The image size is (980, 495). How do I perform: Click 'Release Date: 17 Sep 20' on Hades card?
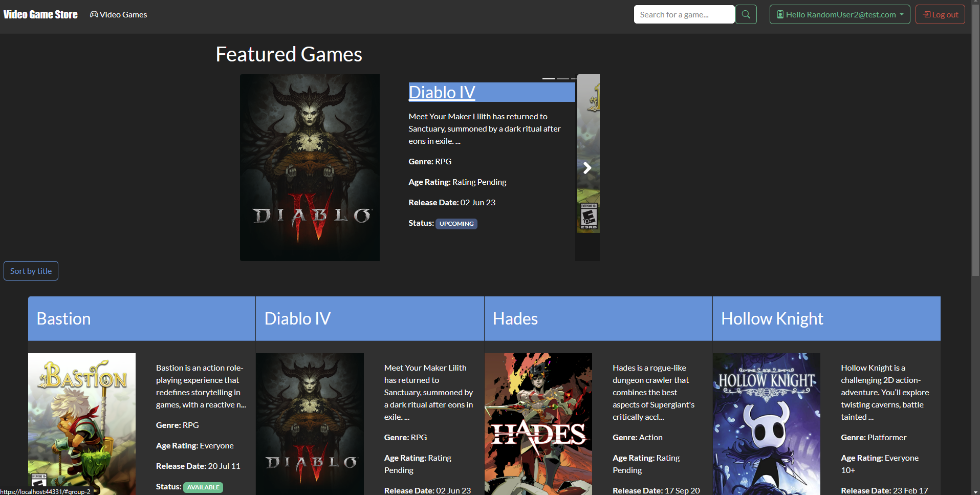click(656, 490)
